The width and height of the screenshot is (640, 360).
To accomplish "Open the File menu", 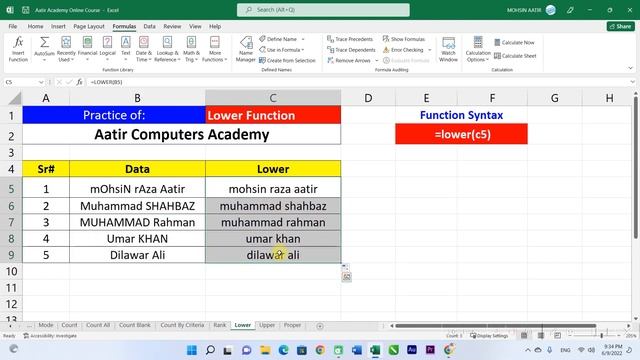I will point(13,26).
